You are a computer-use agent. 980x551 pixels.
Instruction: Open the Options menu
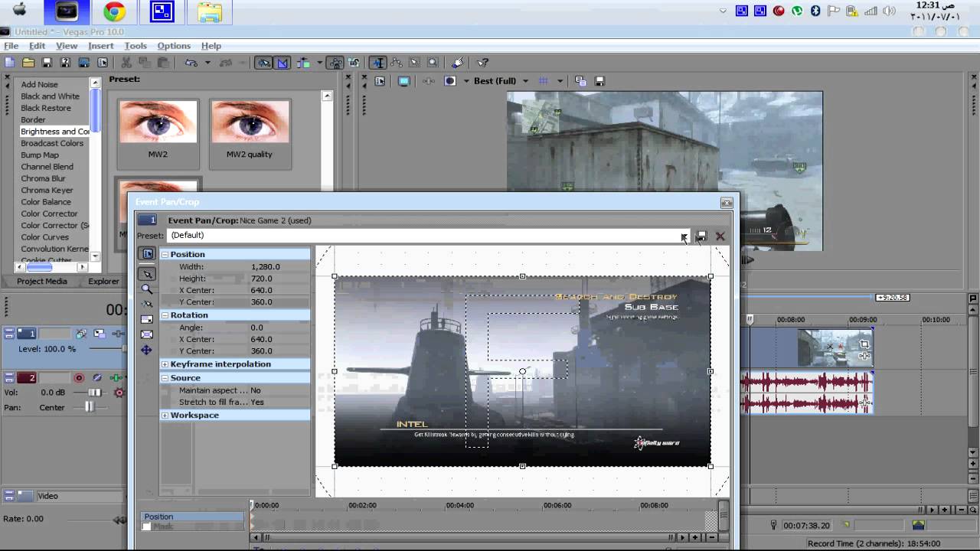(174, 46)
